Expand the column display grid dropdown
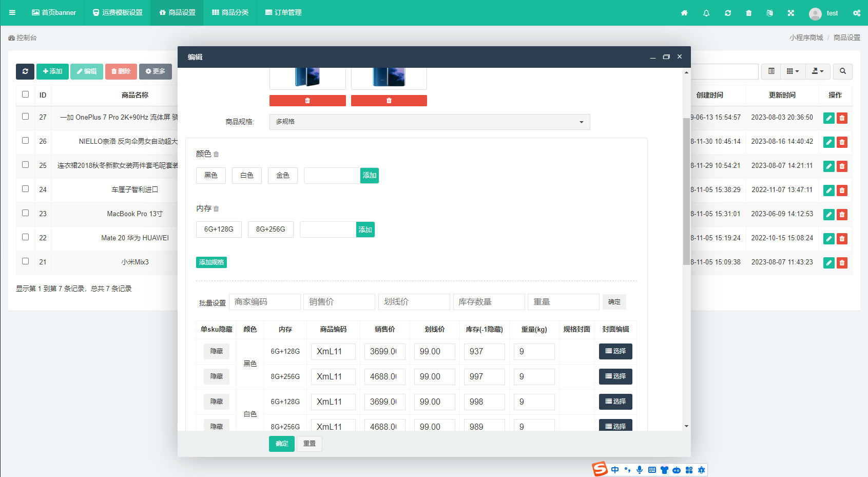 coord(793,71)
